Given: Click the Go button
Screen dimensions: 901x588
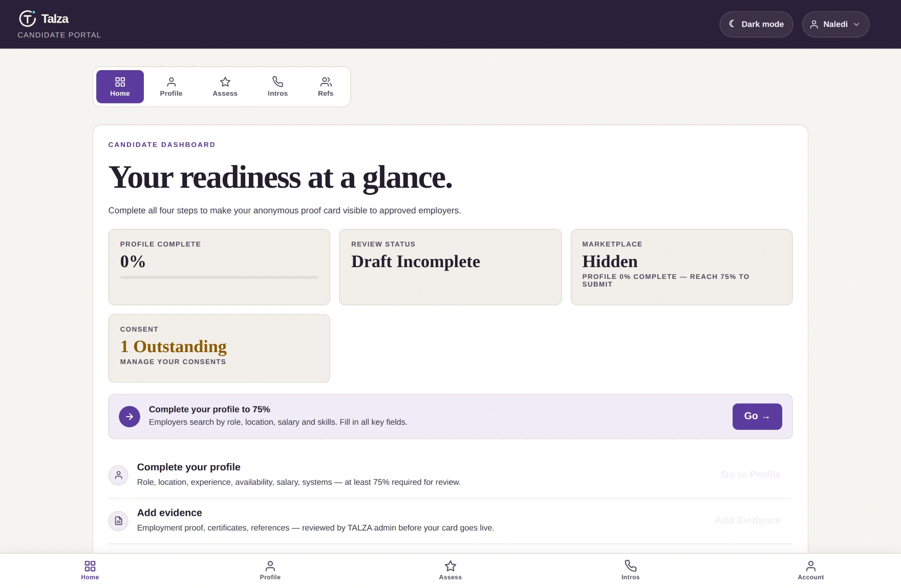Looking at the screenshot, I should (x=757, y=416).
